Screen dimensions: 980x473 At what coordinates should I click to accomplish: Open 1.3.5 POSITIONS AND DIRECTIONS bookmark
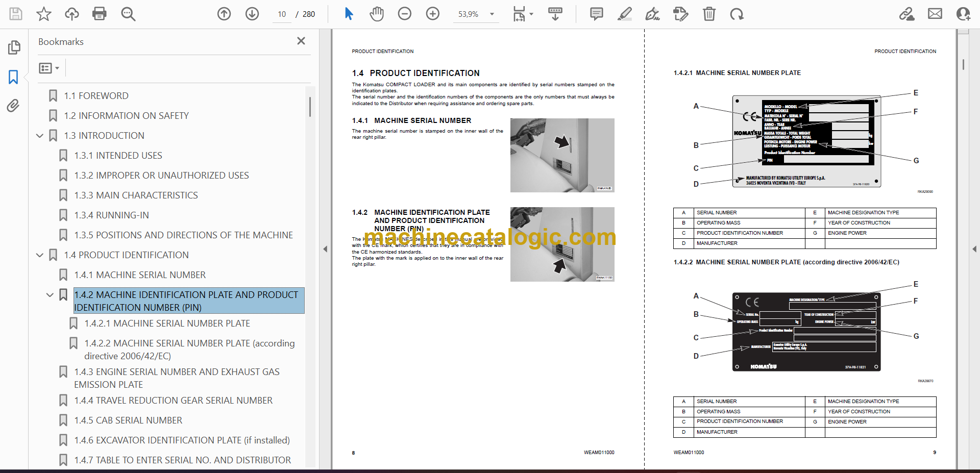pyautogui.click(x=183, y=235)
